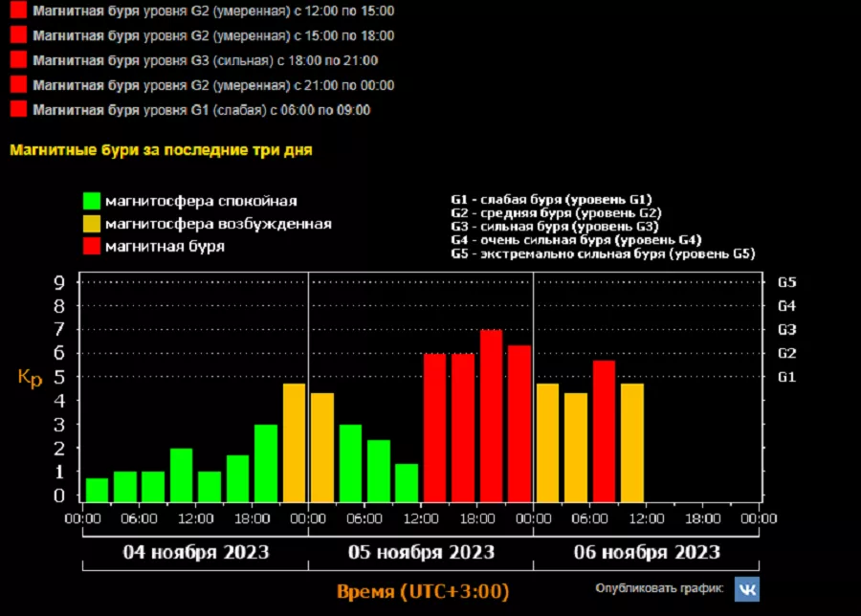This screenshot has width=861, height=616.
Task: Select the '06 ноября 2023' date label
Action: (646, 553)
